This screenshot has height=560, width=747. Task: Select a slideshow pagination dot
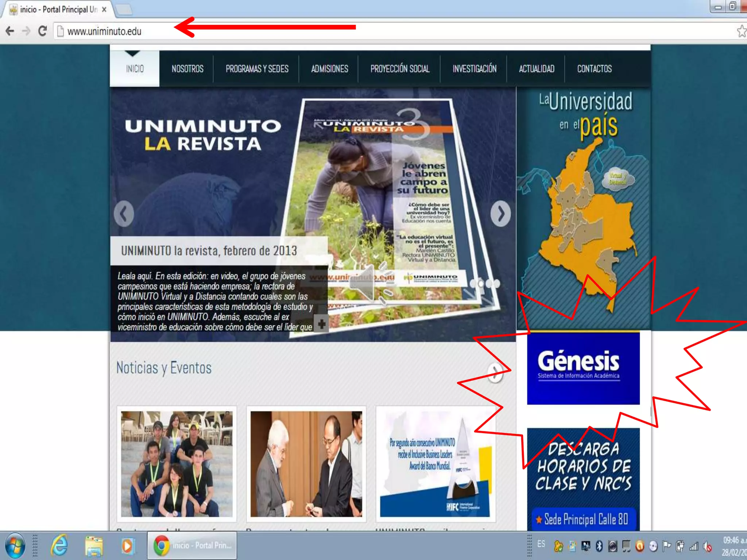(489, 283)
